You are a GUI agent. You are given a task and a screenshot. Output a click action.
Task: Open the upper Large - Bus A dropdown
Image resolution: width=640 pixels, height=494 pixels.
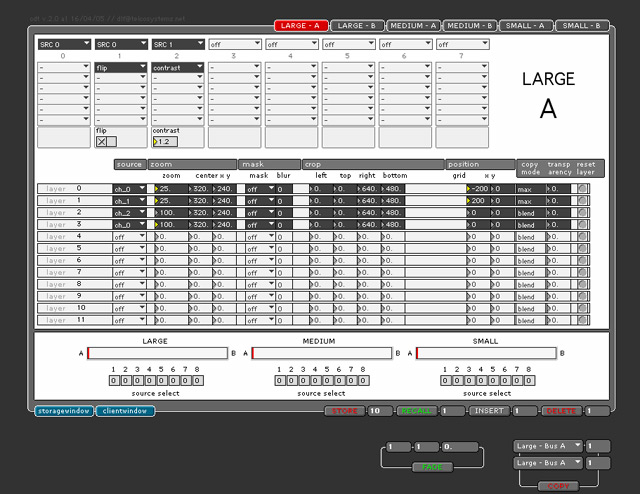point(548,446)
